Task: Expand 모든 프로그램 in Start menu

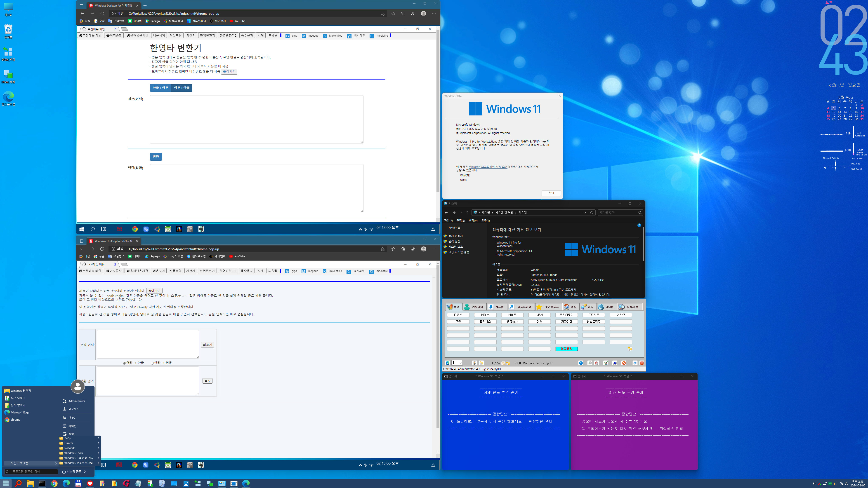Action: [x=31, y=463]
